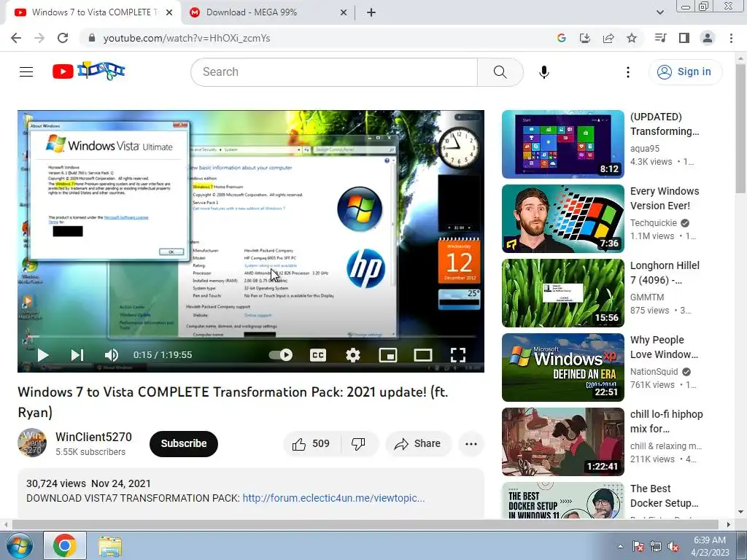Screen dimensions: 747x560
Task: Open Every Windows Version Ever thumbnail
Action: [x=562, y=219]
